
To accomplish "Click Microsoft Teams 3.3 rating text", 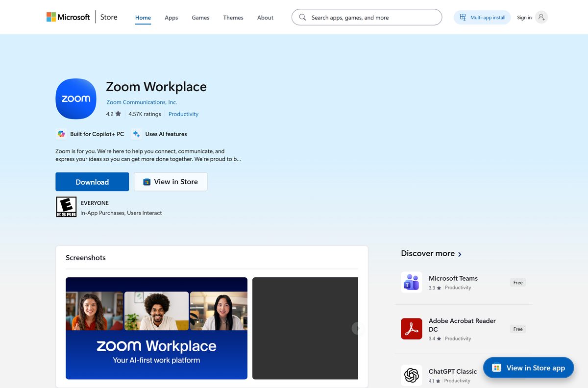I will (435, 288).
